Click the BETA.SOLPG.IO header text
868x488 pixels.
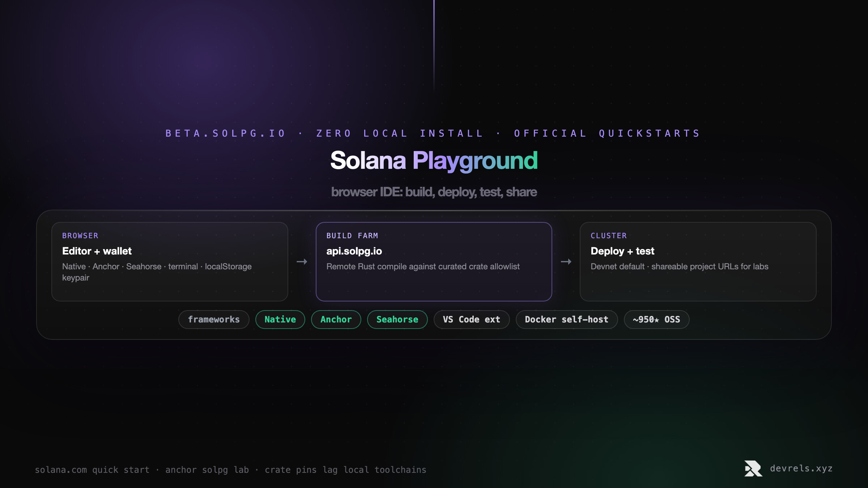tap(226, 133)
